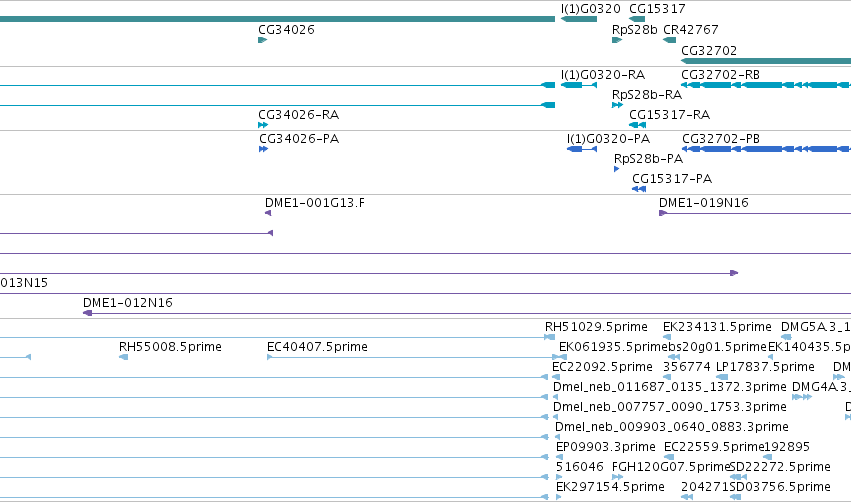Click the CG34026 gene arrow glyph
Image resolution: width=851 pixels, height=502 pixels.
263,40
